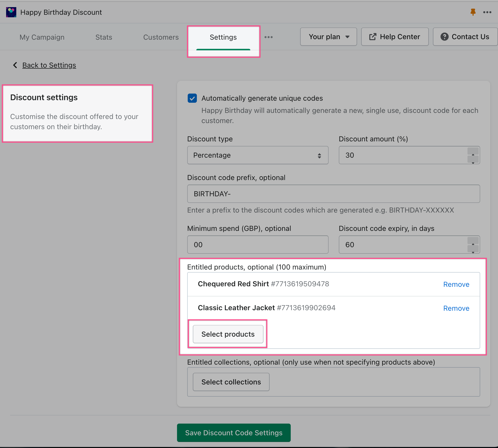
Task: Uncheck Automatically generate unique codes
Action: (192, 98)
